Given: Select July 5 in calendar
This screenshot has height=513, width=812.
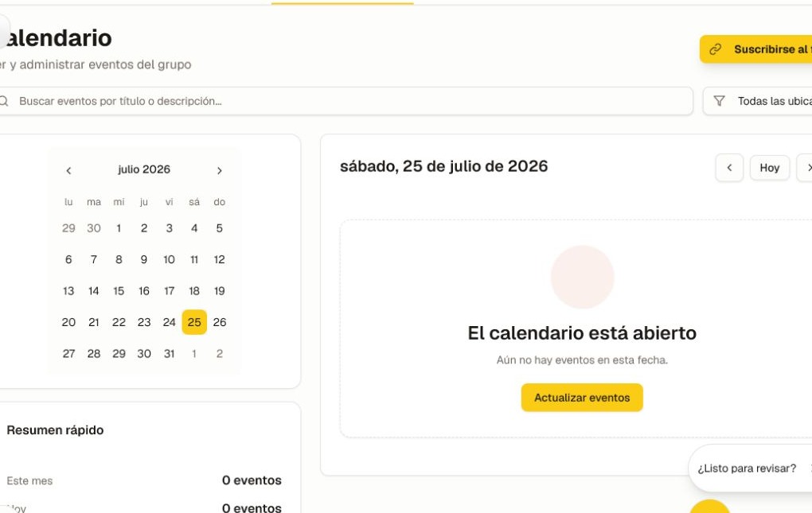Looking at the screenshot, I should coord(220,228).
